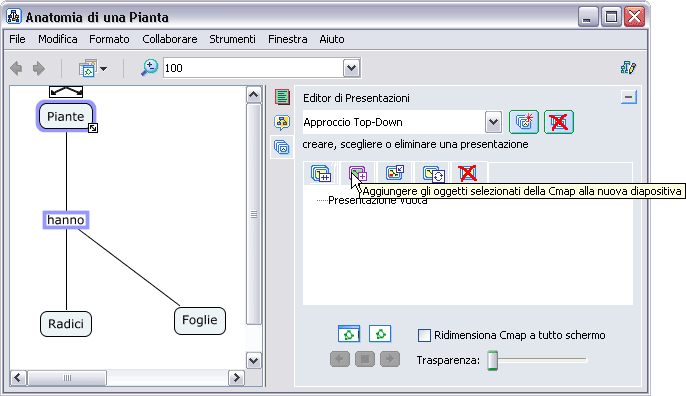Minimize the Anatomia di una Pianta window
The width and height of the screenshot is (686, 396).
(x=588, y=17)
